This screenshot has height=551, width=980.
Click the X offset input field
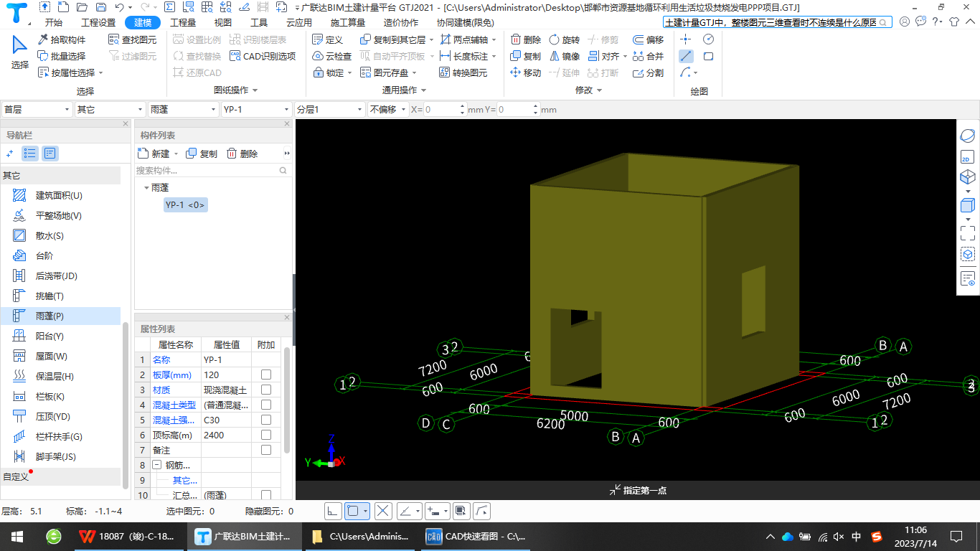click(x=441, y=109)
